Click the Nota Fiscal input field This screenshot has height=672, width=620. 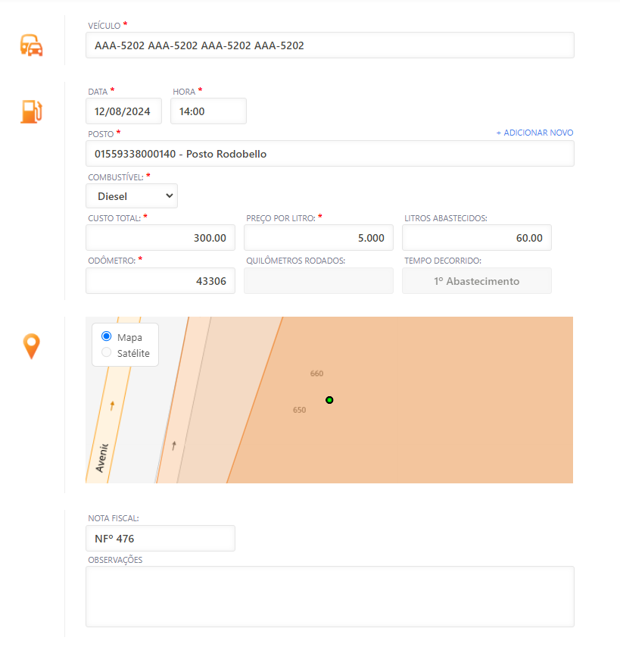tap(160, 539)
